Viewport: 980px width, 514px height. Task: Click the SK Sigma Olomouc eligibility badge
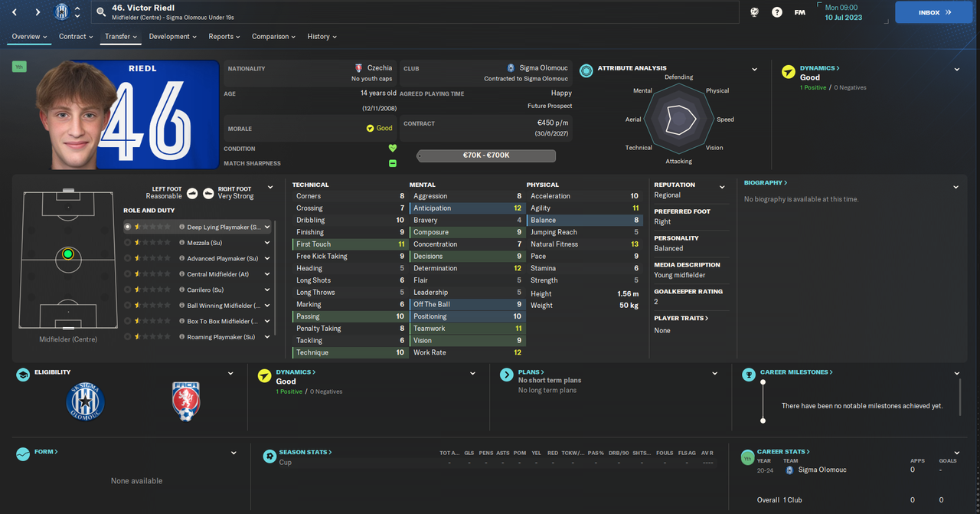[85, 401]
